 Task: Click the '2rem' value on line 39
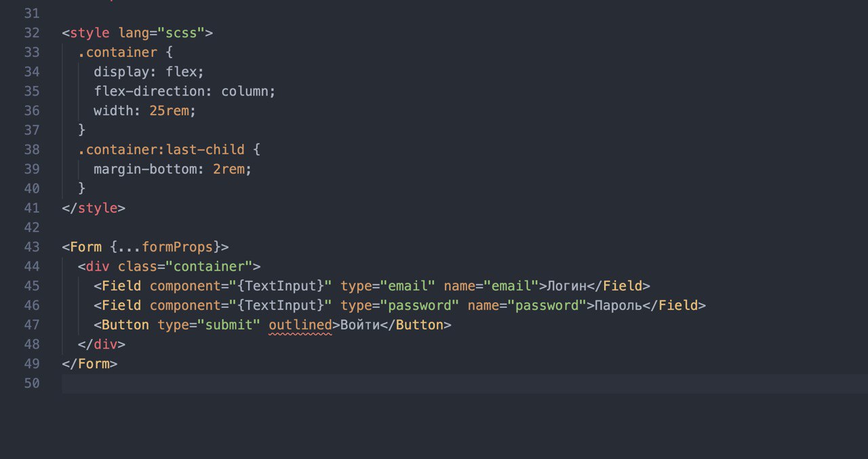[x=229, y=169]
